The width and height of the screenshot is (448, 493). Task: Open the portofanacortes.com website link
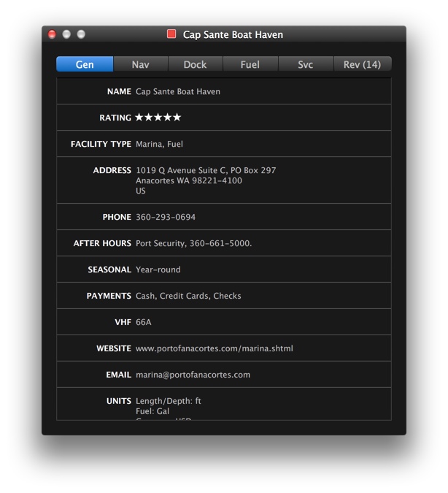(x=214, y=348)
